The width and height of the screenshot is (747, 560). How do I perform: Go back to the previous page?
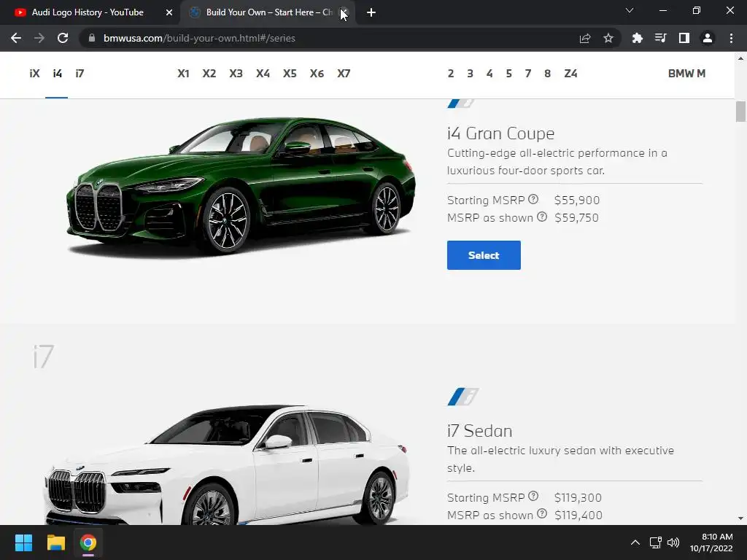[x=16, y=38]
